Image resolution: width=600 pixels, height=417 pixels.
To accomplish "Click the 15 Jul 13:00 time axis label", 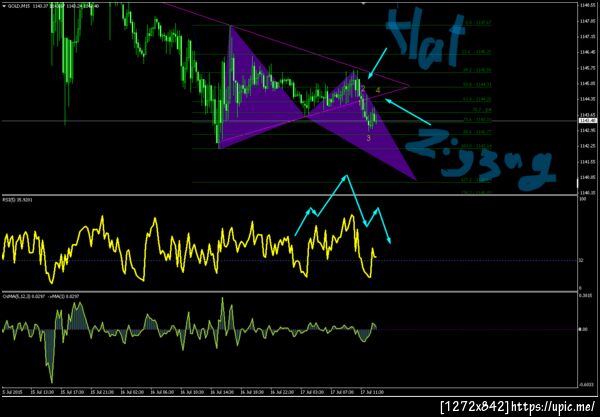I will tap(42, 392).
